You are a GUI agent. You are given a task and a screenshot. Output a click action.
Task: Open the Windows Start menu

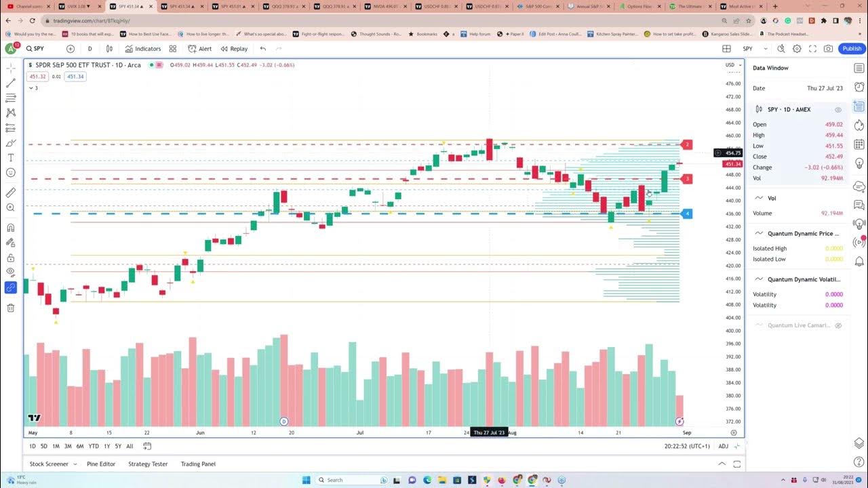point(307,480)
